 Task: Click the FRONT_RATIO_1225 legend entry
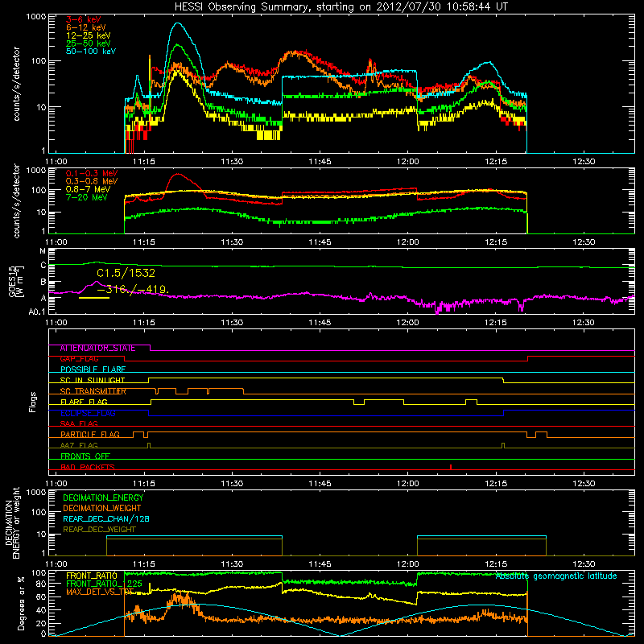click(x=104, y=584)
